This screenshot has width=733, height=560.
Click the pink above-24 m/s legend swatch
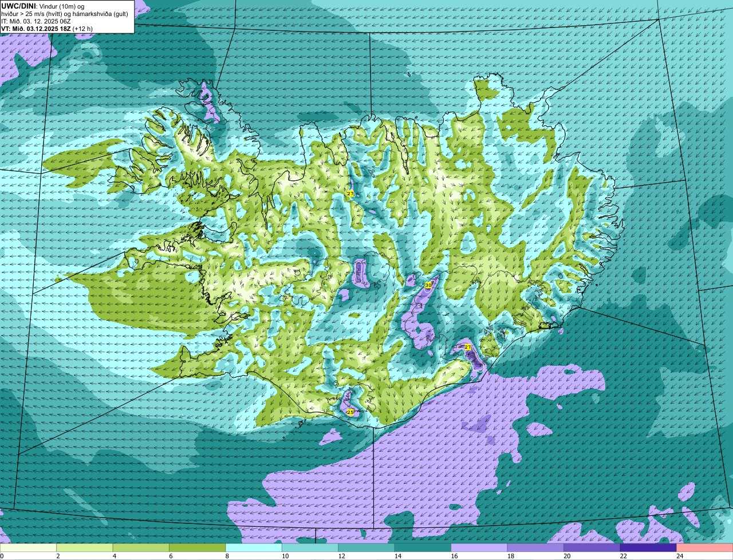click(x=705, y=548)
